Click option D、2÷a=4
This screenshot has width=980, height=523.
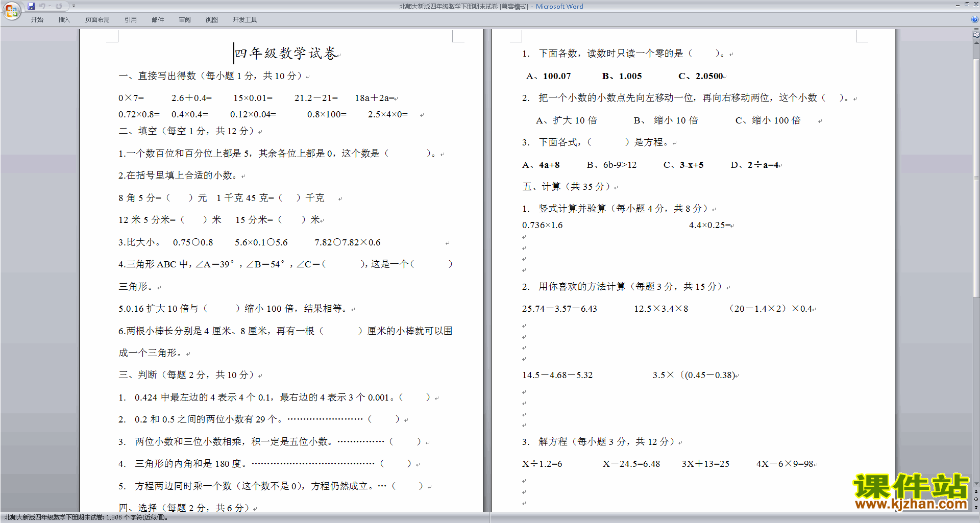[755, 165]
